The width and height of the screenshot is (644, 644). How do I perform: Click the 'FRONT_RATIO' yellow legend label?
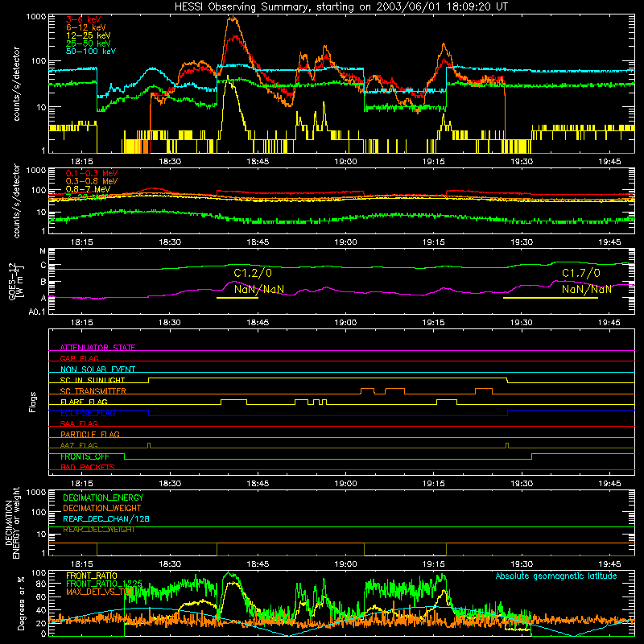tap(92, 576)
